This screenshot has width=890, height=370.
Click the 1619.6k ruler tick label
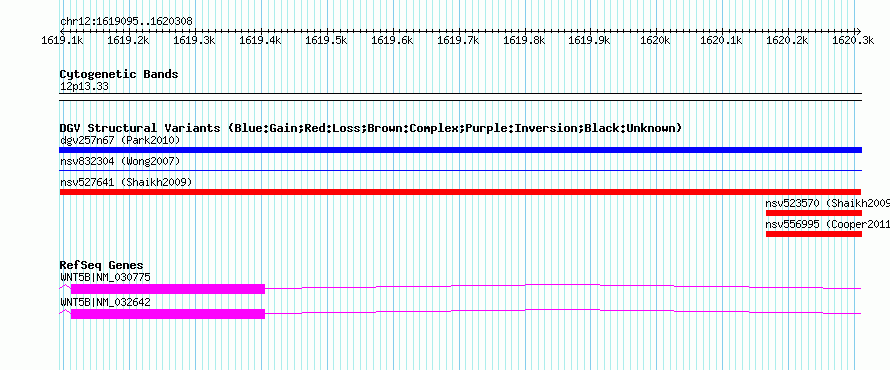click(393, 40)
